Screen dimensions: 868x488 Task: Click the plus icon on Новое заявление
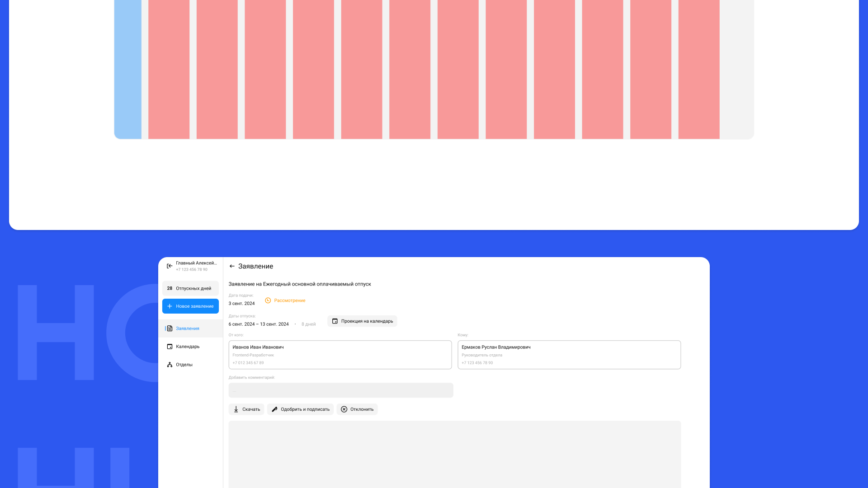click(x=169, y=306)
